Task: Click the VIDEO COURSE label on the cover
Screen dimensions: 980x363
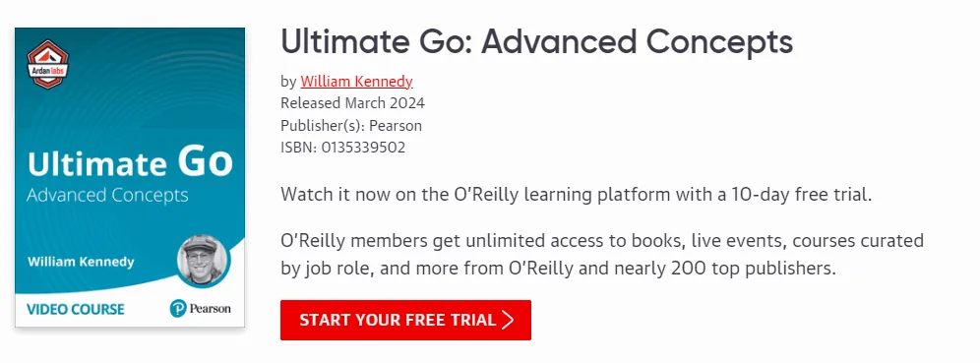Action: click(76, 309)
